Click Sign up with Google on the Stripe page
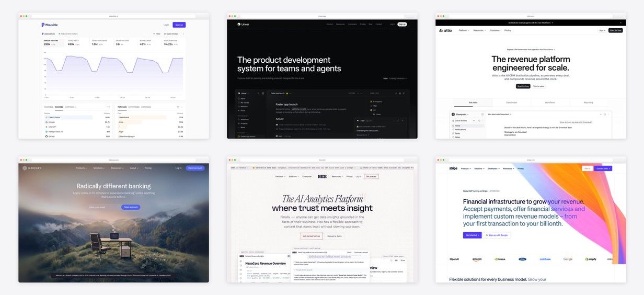The height and width of the screenshot is (295, 644). coord(497,235)
